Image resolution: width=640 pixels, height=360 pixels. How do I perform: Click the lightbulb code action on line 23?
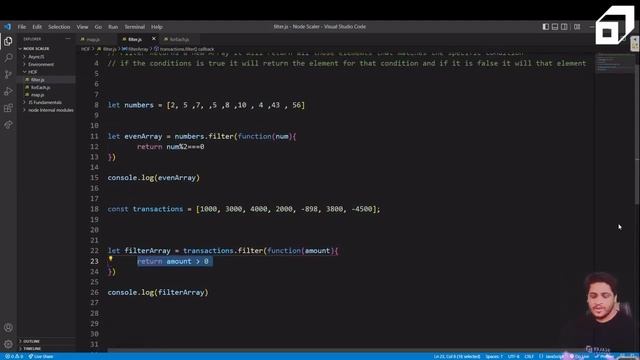click(x=110, y=258)
